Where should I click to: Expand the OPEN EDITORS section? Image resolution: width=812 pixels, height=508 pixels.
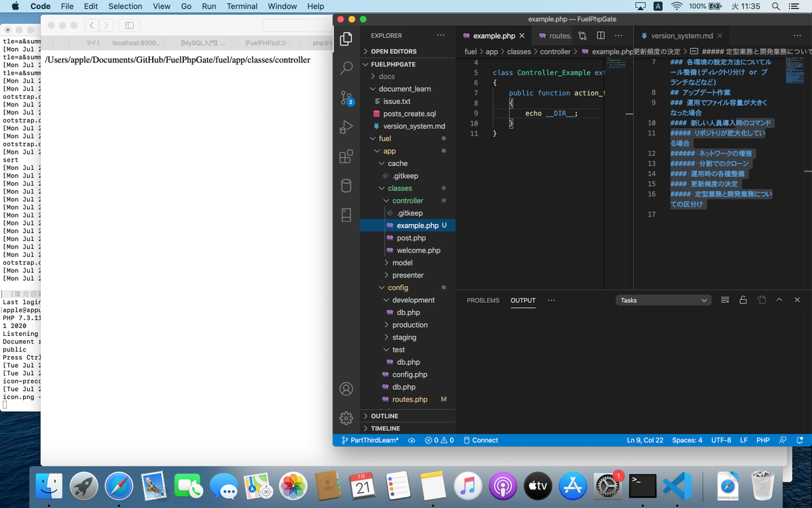[x=407, y=51]
